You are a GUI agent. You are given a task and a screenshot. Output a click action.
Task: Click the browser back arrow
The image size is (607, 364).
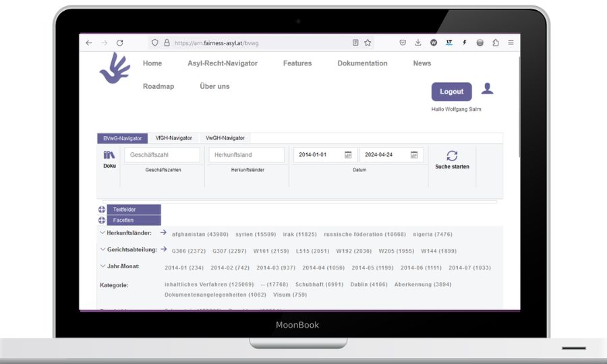tap(89, 43)
